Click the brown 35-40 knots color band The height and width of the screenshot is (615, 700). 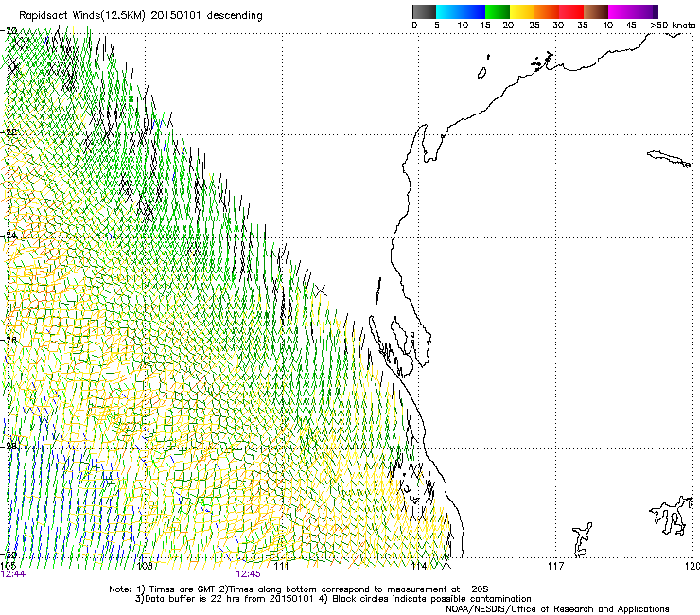[596, 11]
